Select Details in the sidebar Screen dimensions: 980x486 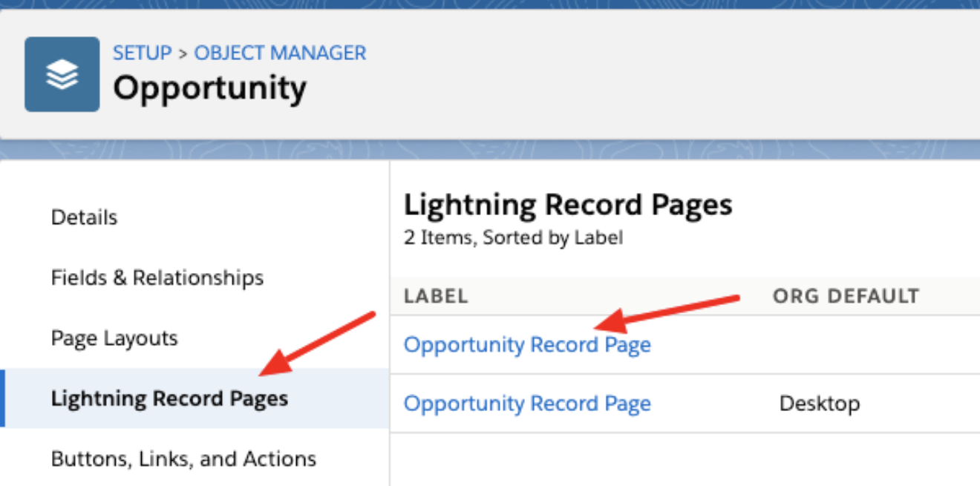point(84,217)
